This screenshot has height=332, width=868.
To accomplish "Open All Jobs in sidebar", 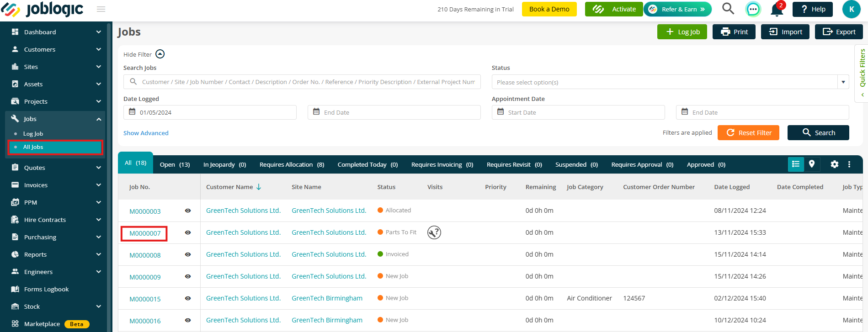I will click(55, 147).
